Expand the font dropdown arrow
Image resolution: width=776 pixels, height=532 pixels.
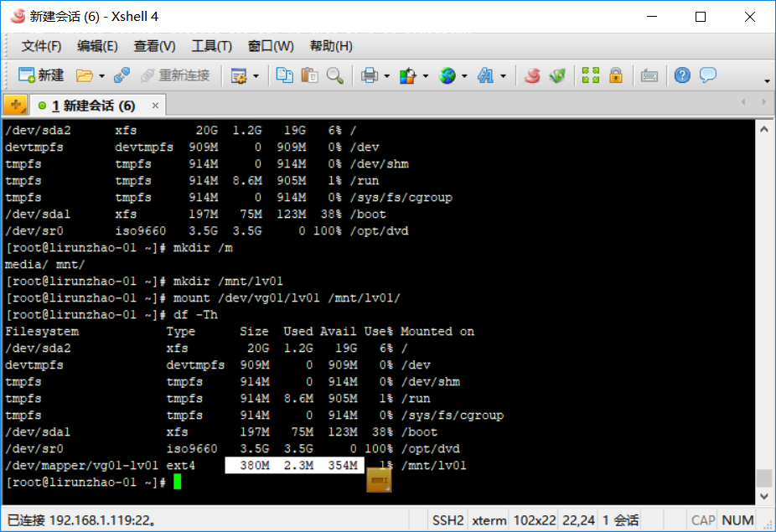[504, 76]
